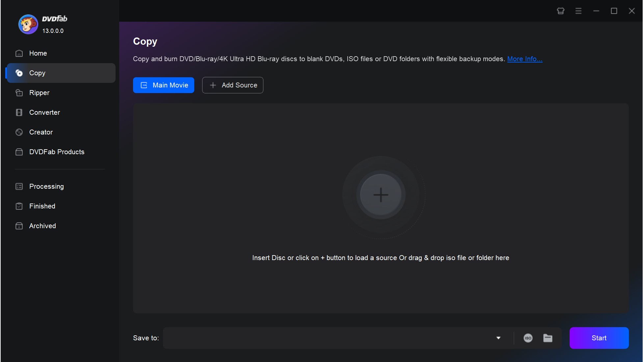The image size is (644, 362).
Task: Click the Finished status toggle
Action: click(x=42, y=206)
